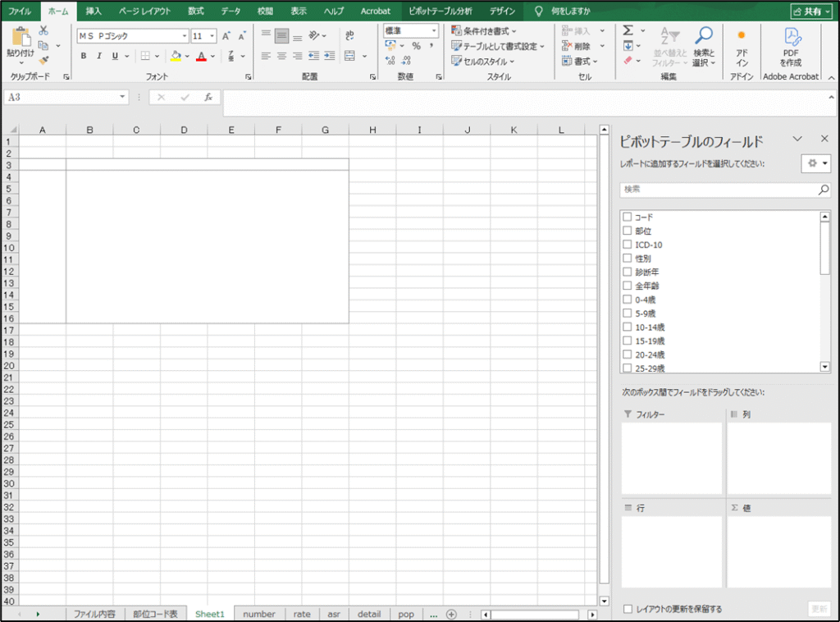Expand the number format (標準) dropdown
Image resolution: width=840 pixels, height=622 pixels.
435,31
